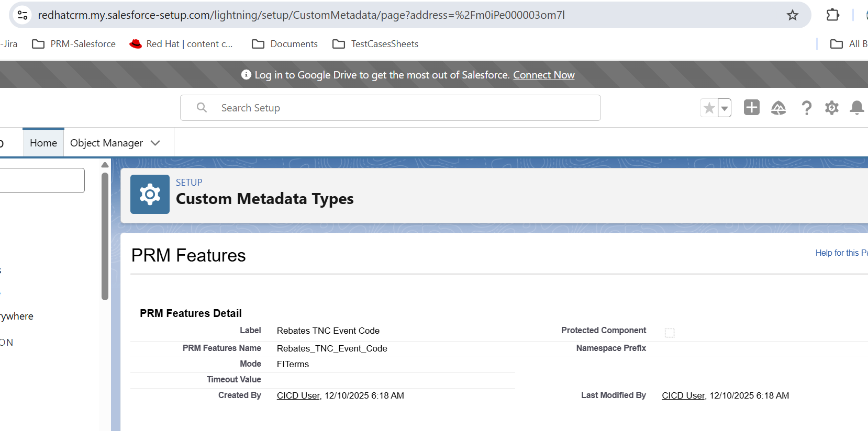Open CICD User link in Last Modified By
The width and height of the screenshot is (868, 431).
(683, 395)
